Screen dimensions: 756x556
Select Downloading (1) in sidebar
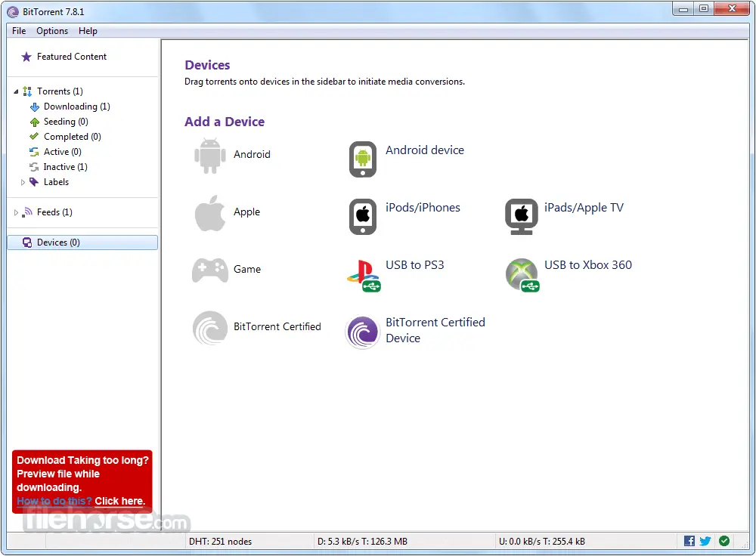point(76,107)
